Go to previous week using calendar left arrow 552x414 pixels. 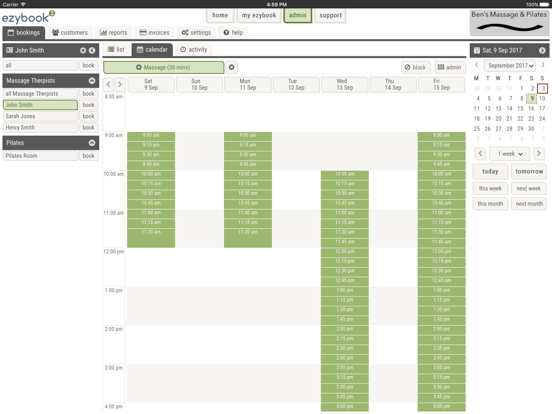(108, 84)
